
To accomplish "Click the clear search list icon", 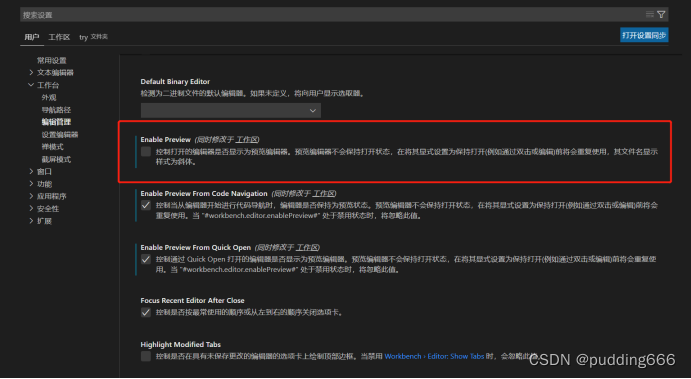I will [x=650, y=15].
